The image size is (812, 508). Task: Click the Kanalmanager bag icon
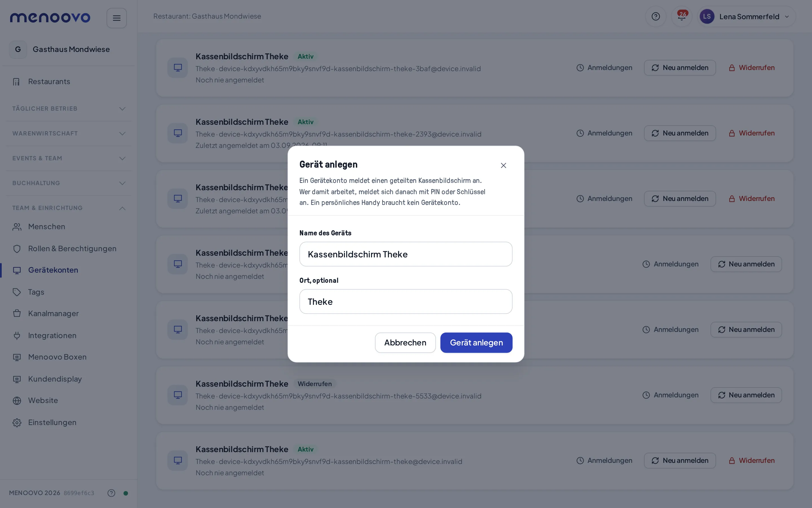[17, 314]
